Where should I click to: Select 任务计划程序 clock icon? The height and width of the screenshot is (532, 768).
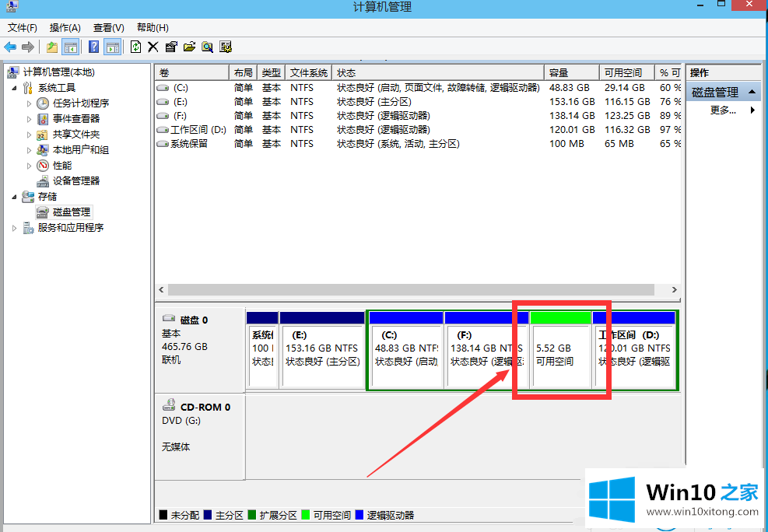[43, 103]
